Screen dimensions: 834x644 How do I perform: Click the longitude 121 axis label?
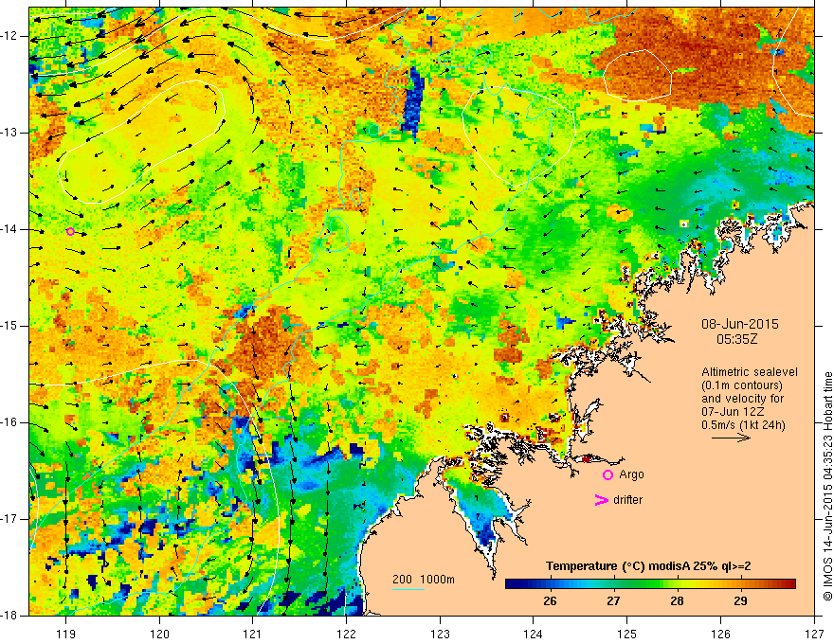click(x=253, y=634)
